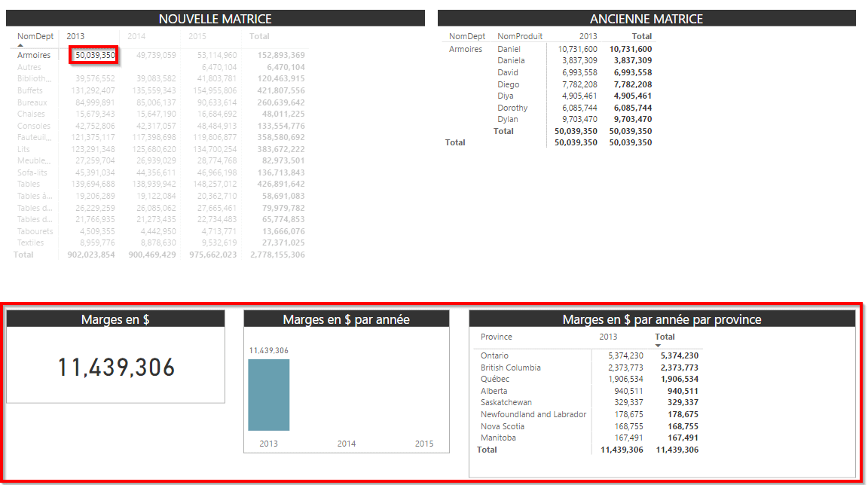The width and height of the screenshot is (868, 485).
Task: Select the Ontario row in the province table
Action: coord(494,355)
